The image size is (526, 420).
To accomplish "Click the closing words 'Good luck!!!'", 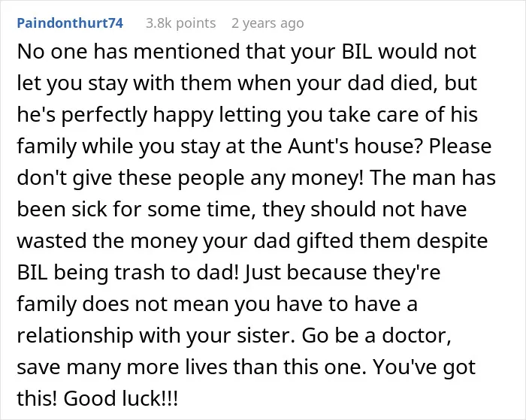I will tap(120, 398).
